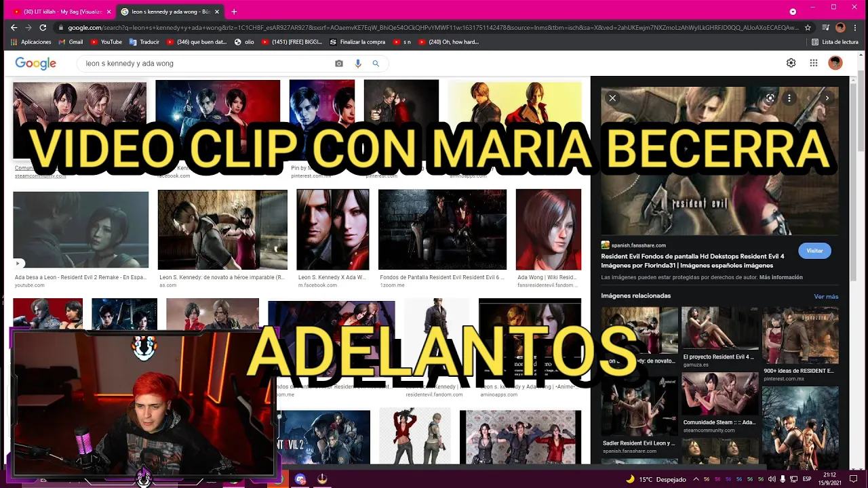
Task: Open 'Leon S. Kennedy X Ada W...' thumbnail
Action: pyautogui.click(x=333, y=230)
